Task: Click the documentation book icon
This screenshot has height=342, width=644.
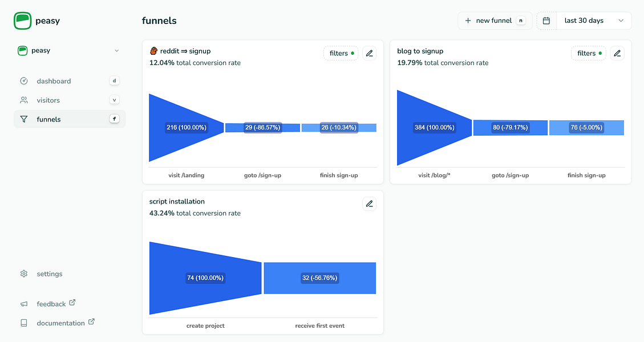Action: tap(24, 323)
